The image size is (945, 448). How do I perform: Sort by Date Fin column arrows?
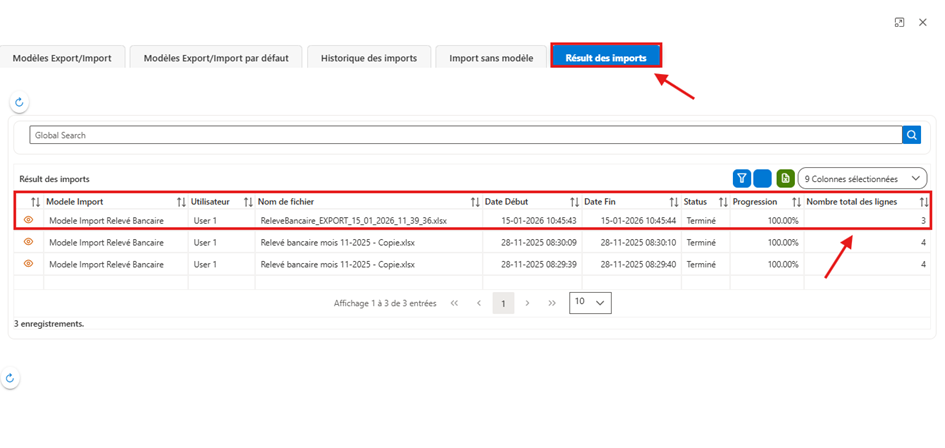(674, 201)
